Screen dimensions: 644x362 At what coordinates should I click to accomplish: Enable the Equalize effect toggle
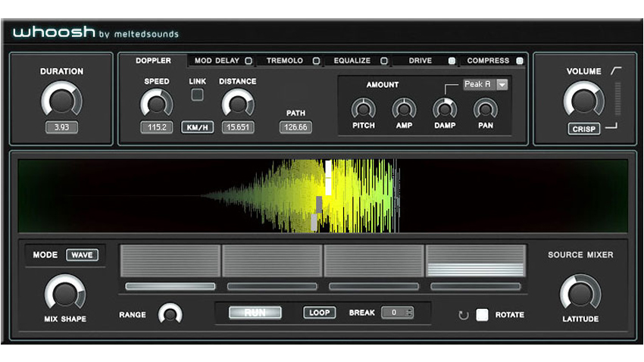pyautogui.click(x=384, y=61)
